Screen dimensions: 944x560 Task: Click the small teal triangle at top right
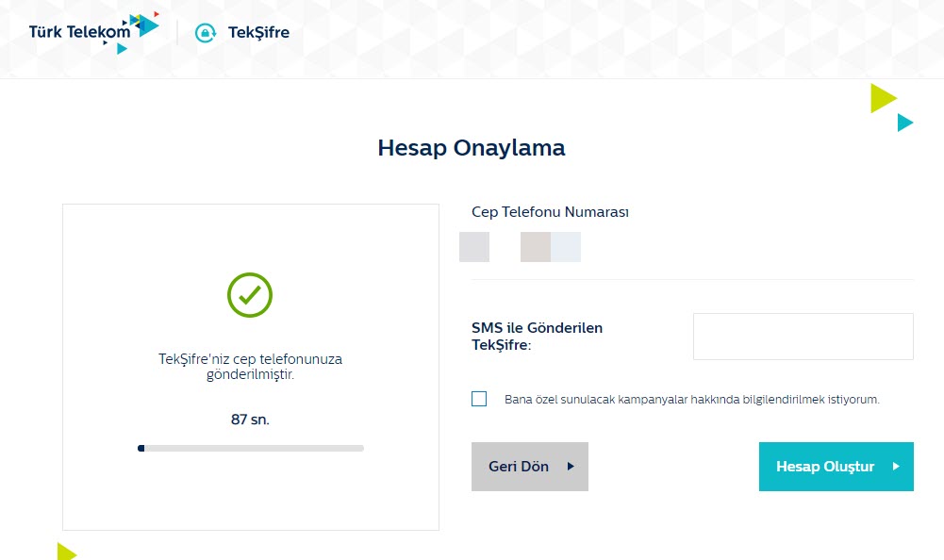point(904,123)
